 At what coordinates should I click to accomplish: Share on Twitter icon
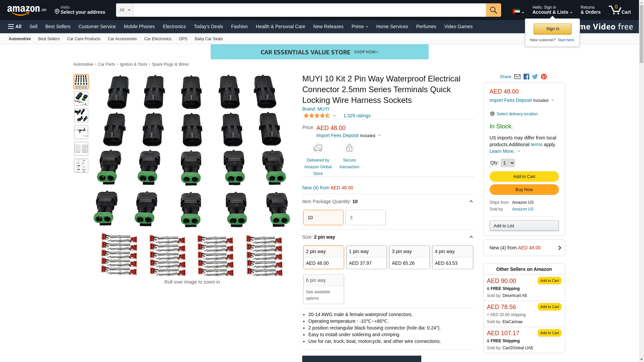click(x=535, y=77)
